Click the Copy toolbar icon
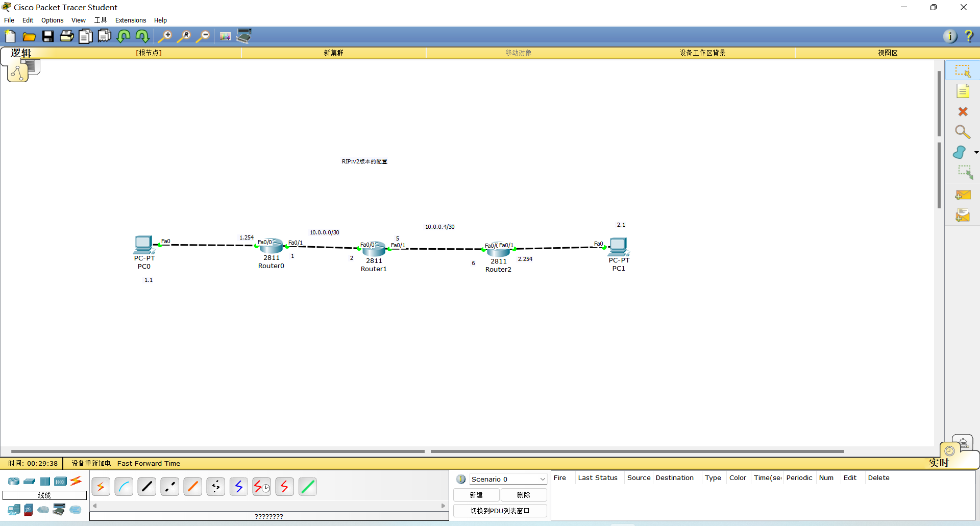Screen dimensions: 980x526 coord(86,36)
